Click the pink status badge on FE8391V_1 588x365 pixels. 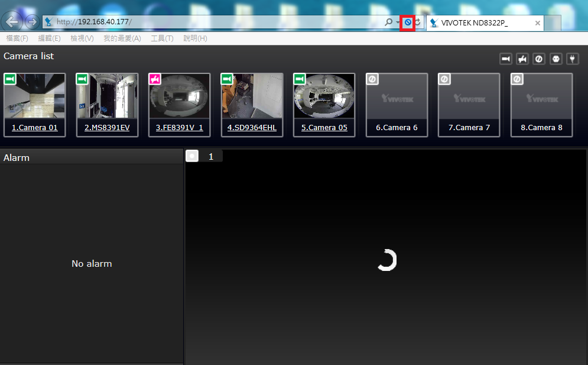coord(155,79)
